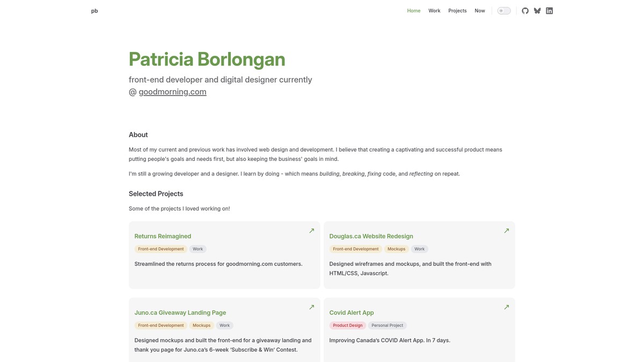
Task: Open the Returns Reimagined project title
Action: coord(163,236)
